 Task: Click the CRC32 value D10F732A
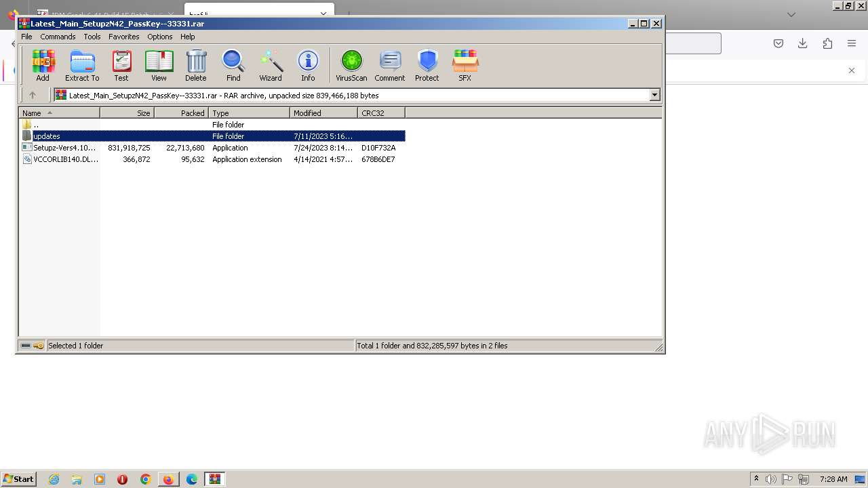coord(378,148)
